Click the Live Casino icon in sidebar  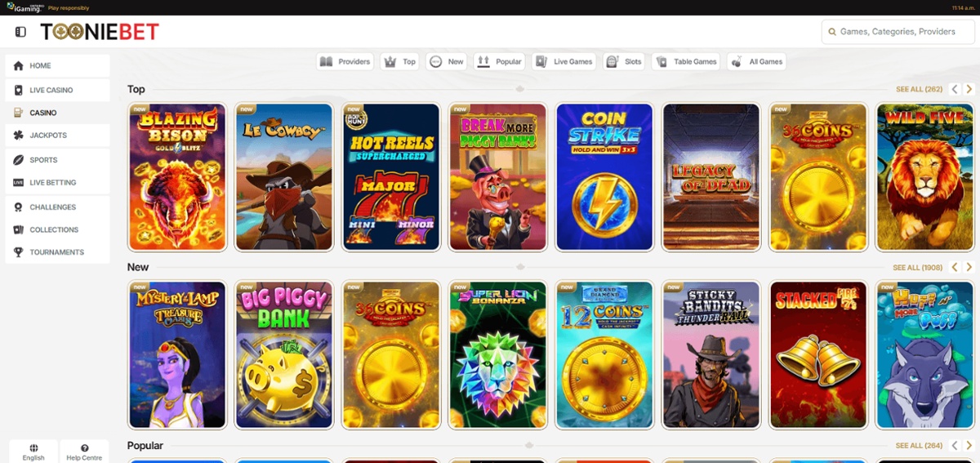point(18,90)
